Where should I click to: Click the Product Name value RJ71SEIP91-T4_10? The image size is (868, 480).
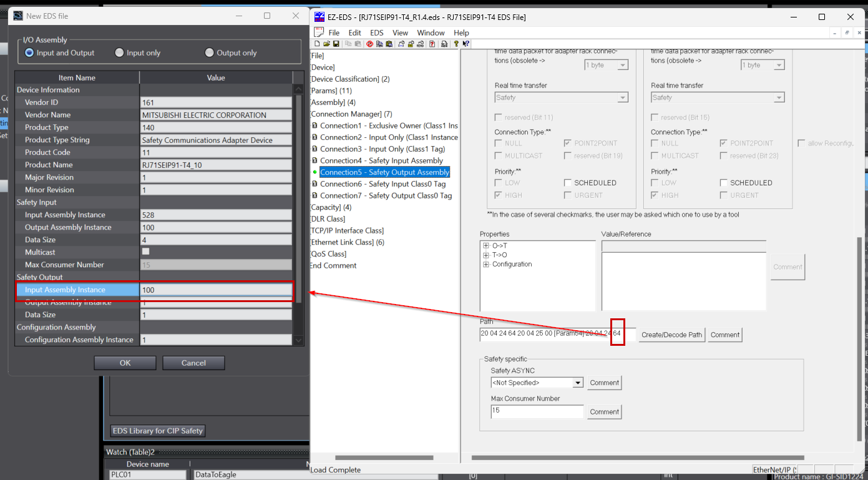coord(216,165)
